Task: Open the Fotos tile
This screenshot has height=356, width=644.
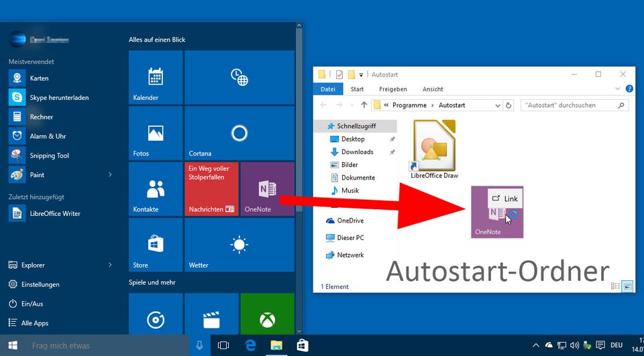Action: (156, 133)
